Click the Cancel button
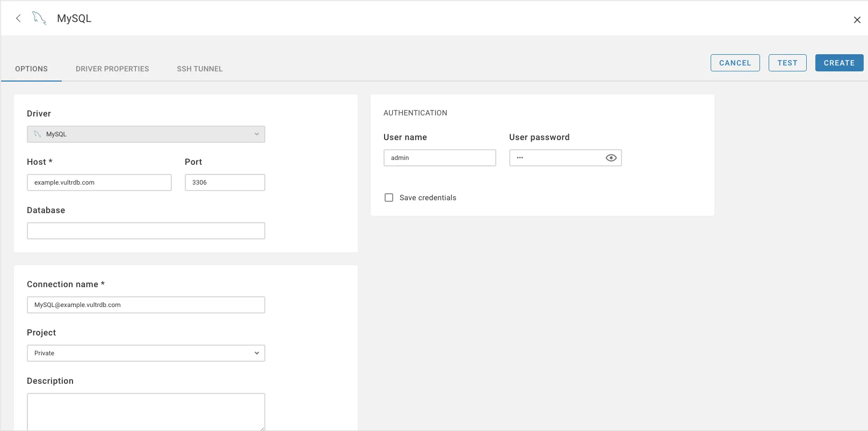Image resolution: width=868 pixels, height=431 pixels. pos(735,63)
